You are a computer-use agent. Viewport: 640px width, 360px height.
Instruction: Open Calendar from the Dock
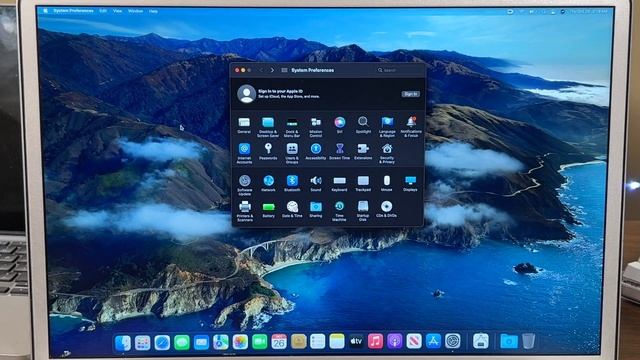coord(279,342)
